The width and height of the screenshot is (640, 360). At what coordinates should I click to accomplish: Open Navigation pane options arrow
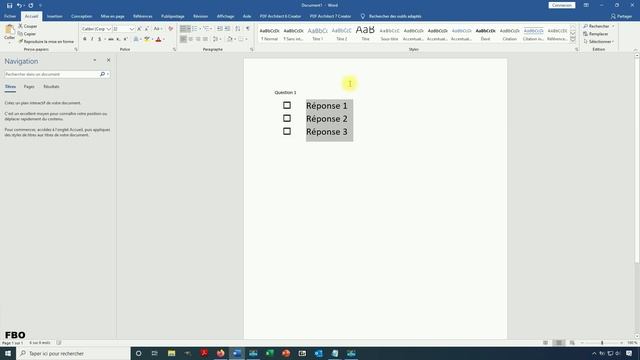point(95,60)
